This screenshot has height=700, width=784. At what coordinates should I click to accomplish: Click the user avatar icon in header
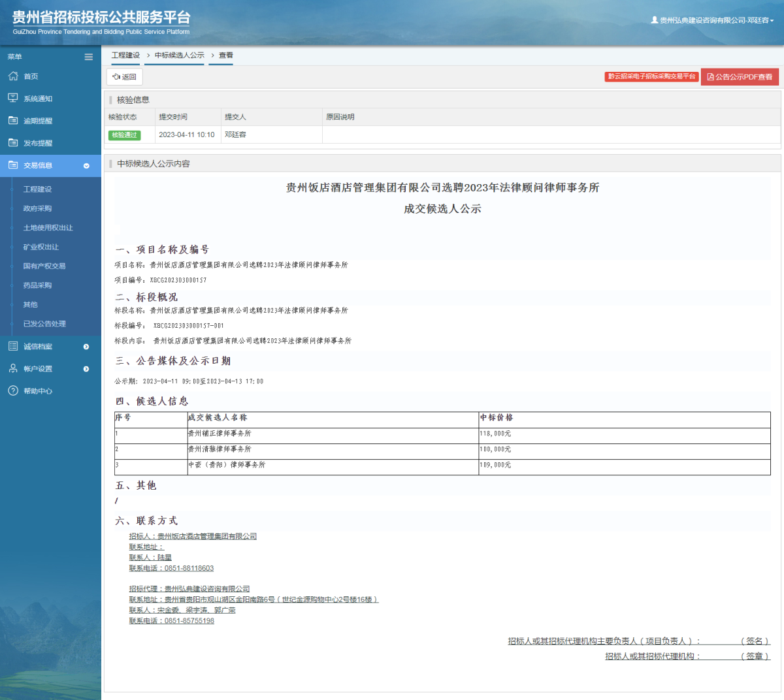[655, 20]
